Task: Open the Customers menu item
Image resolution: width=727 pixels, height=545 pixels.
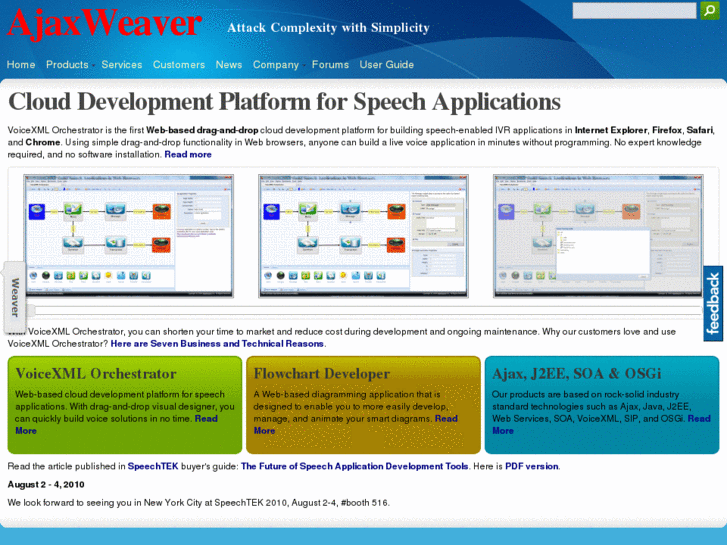Action: pyautogui.click(x=179, y=64)
